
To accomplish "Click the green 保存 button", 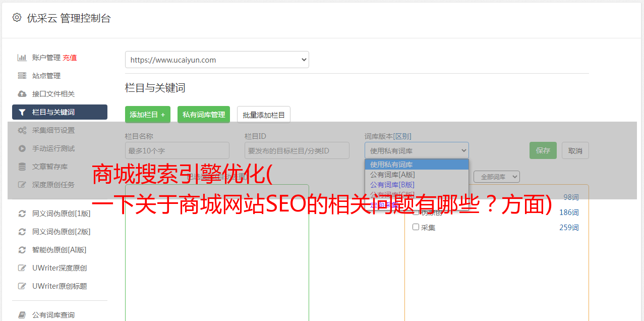I will click(543, 150).
